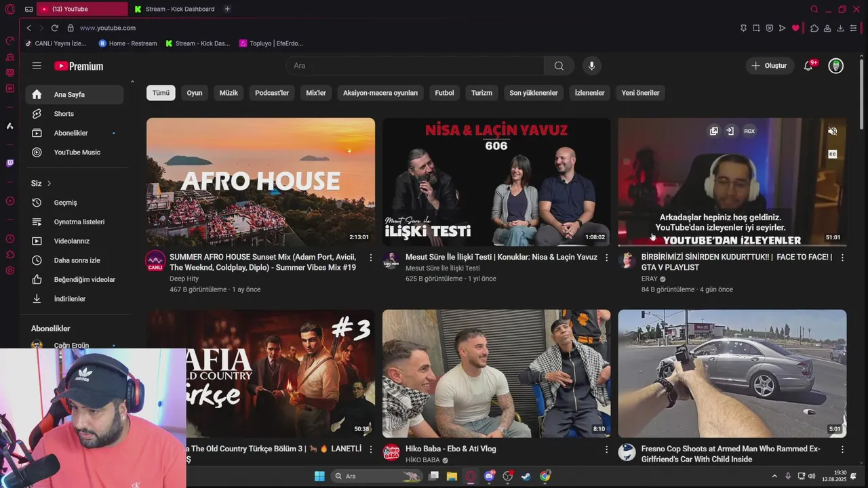Viewport: 868px width, 488px height.
Task: Open the Deep Hity channel link
Action: click(184, 279)
